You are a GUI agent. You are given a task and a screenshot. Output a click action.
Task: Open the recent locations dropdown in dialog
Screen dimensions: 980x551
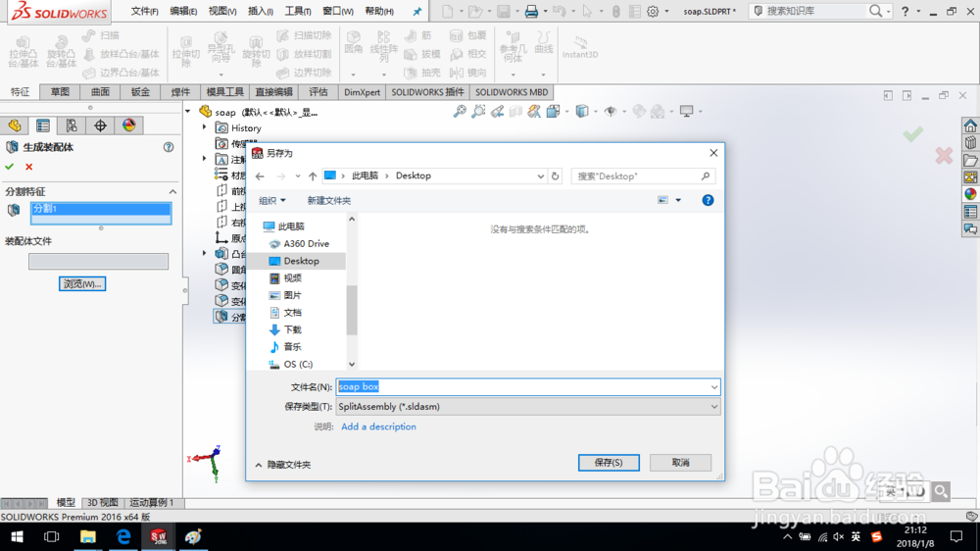coord(298,176)
